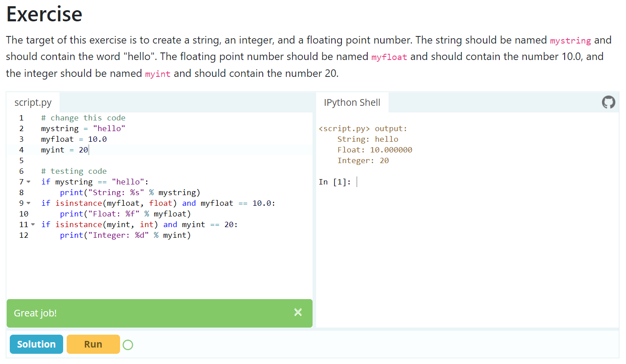The width and height of the screenshot is (626, 364).
Task: Click the pink myfloat code term
Action: click(389, 57)
